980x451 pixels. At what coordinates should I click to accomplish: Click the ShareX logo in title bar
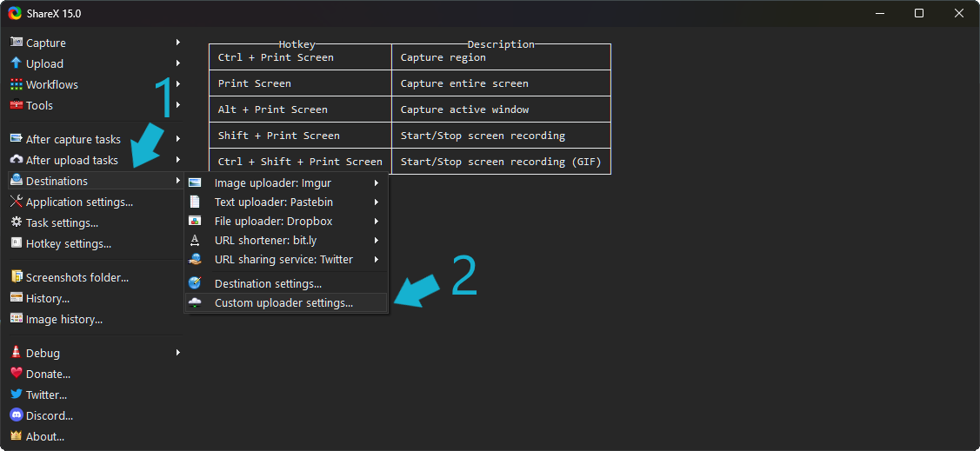tap(15, 13)
